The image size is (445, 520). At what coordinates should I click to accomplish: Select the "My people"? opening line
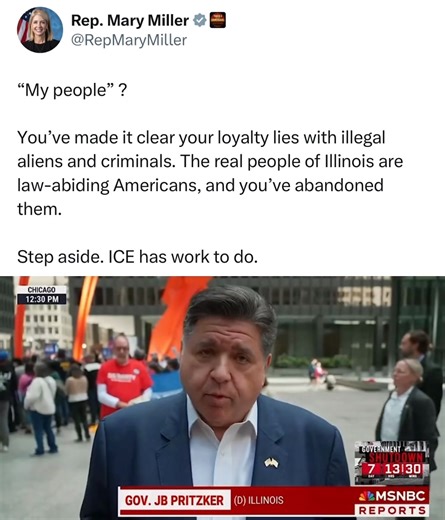coord(72,90)
